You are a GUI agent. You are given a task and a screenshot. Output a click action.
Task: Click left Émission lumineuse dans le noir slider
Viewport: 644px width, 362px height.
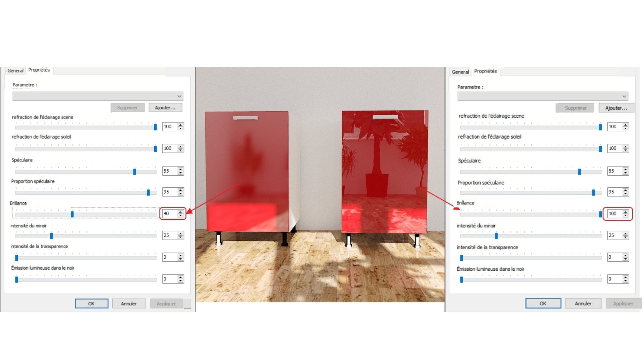pos(16,279)
